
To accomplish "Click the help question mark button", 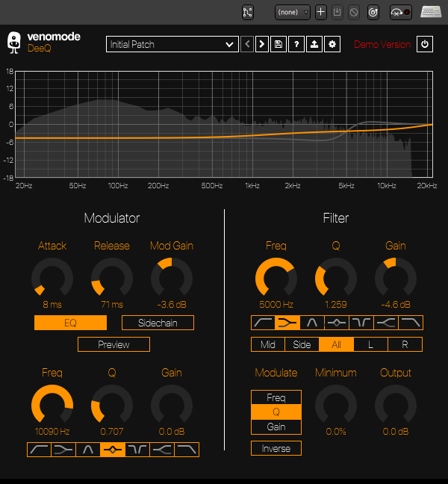I will click(296, 44).
